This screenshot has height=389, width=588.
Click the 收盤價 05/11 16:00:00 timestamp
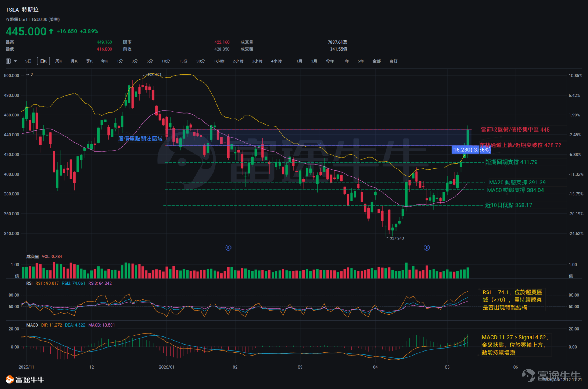(32, 19)
